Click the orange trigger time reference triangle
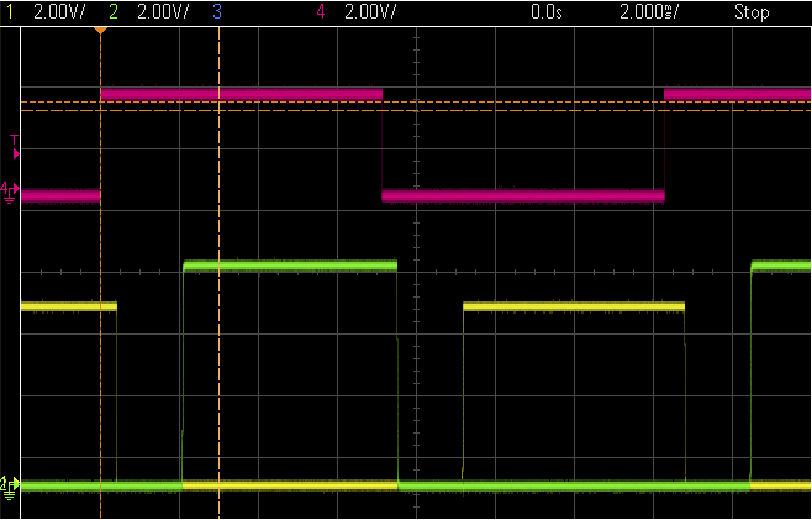The width and height of the screenshot is (812, 520). point(100,30)
